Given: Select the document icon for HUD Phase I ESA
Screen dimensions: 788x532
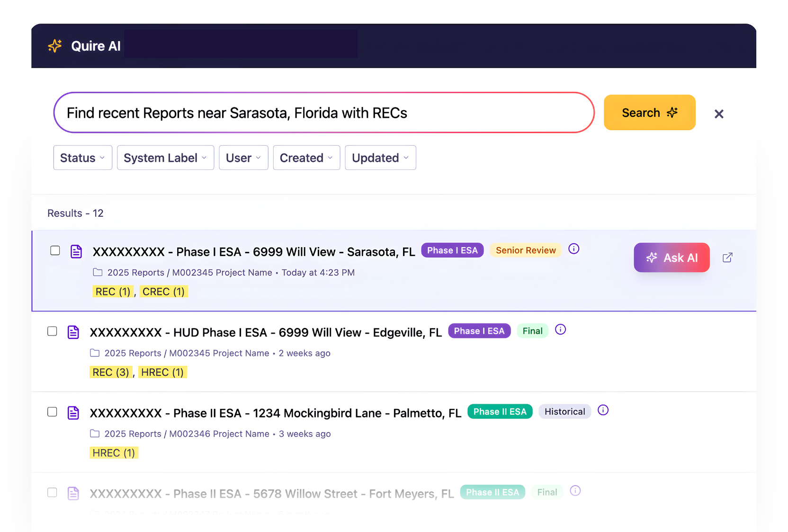Looking at the screenshot, I should pyautogui.click(x=73, y=332).
